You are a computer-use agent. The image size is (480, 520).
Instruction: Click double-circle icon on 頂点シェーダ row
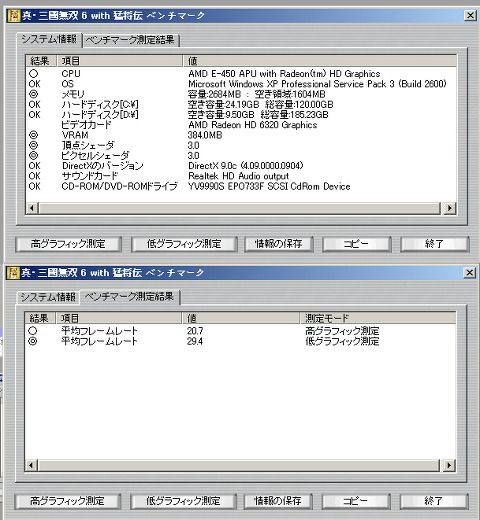coord(33,145)
